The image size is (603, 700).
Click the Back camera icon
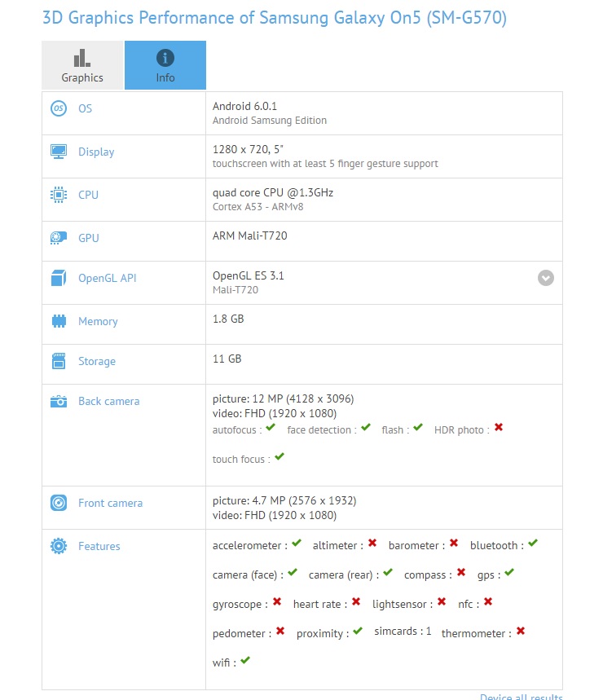tap(59, 401)
